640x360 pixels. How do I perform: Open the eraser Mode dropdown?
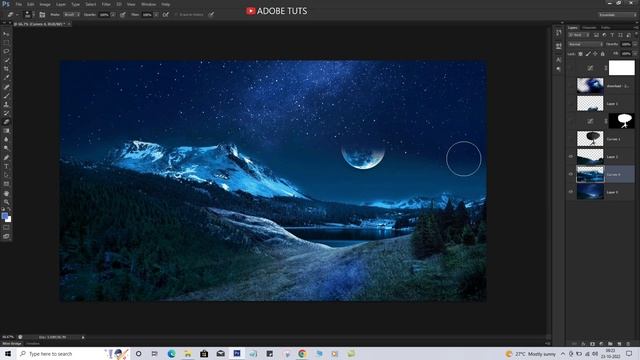tap(72, 15)
